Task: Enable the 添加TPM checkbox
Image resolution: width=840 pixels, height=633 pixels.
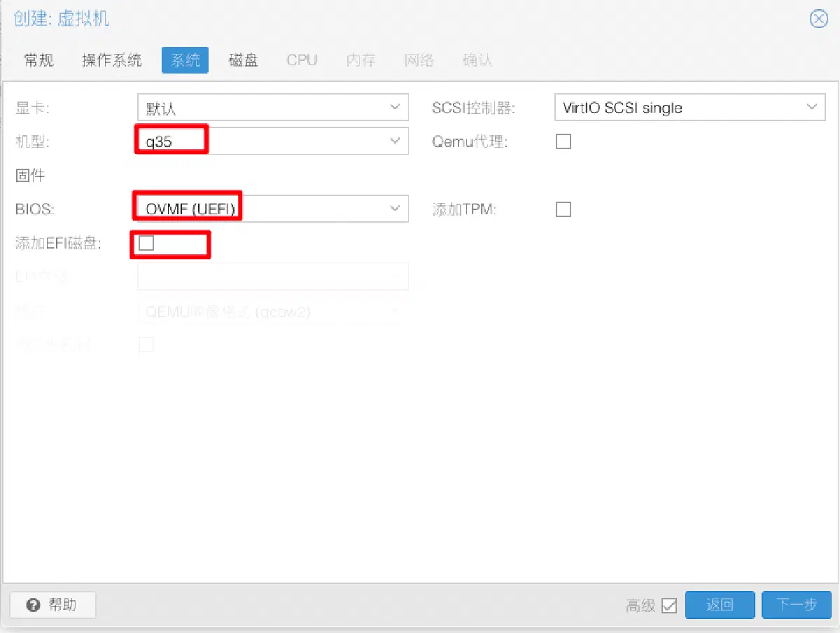Action: pos(563,209)
